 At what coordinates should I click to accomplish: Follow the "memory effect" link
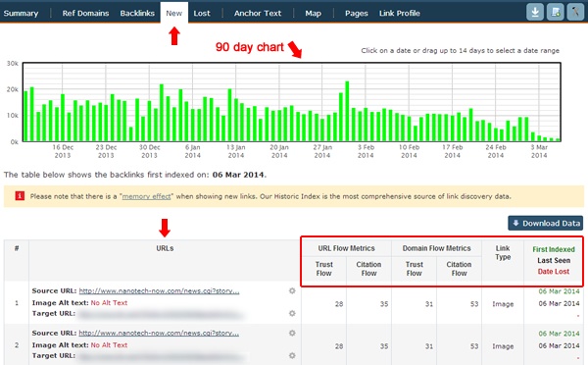146,196
